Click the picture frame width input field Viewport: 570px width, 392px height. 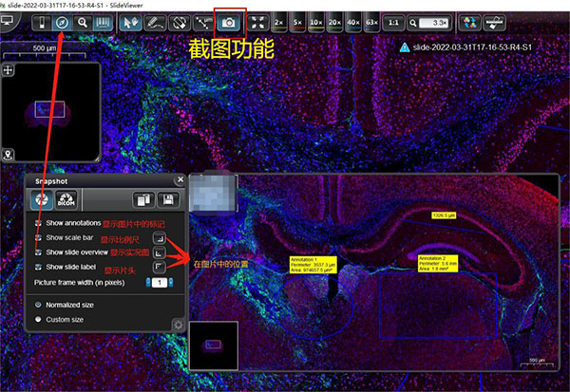pyautogui.click(x=160, y=283)
